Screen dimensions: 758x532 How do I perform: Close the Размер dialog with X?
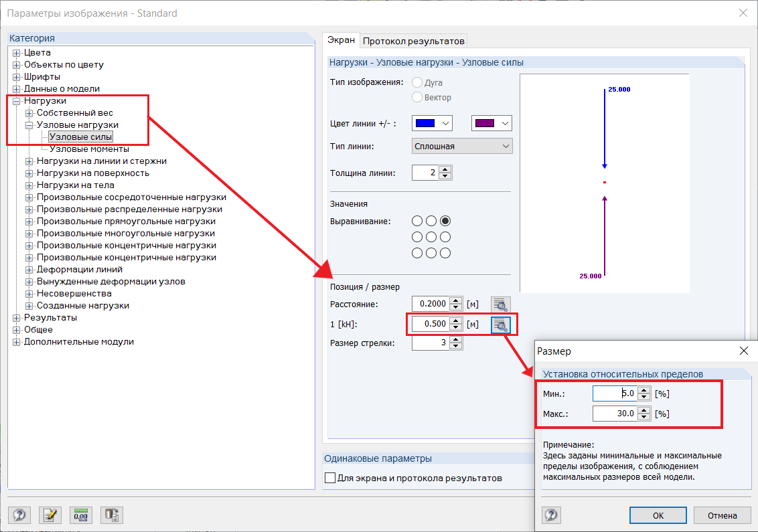(x=743, y=351)
